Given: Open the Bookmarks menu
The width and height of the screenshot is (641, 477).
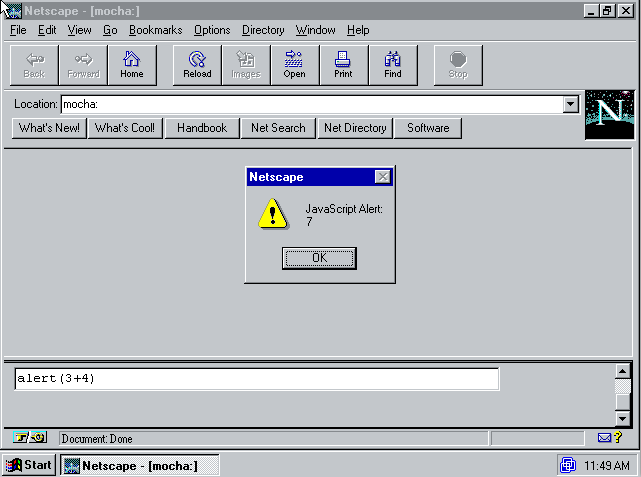Looking at the screenshot, I should [x=156, y=30].
